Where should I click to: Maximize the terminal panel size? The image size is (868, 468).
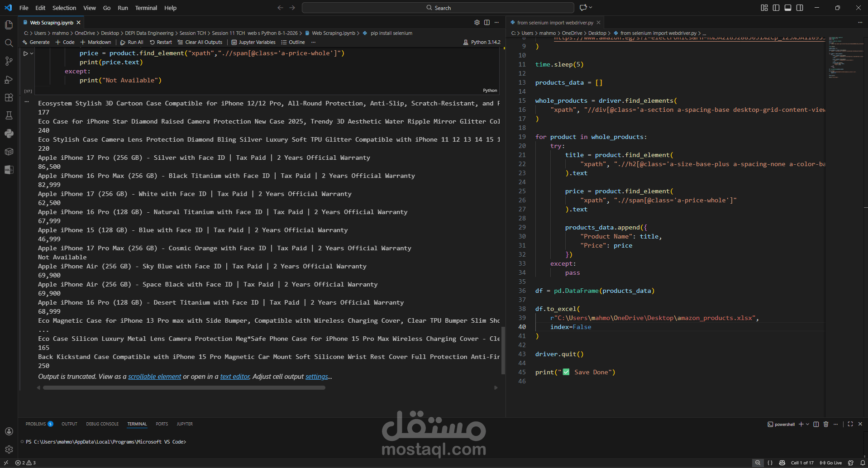(850, 424)
